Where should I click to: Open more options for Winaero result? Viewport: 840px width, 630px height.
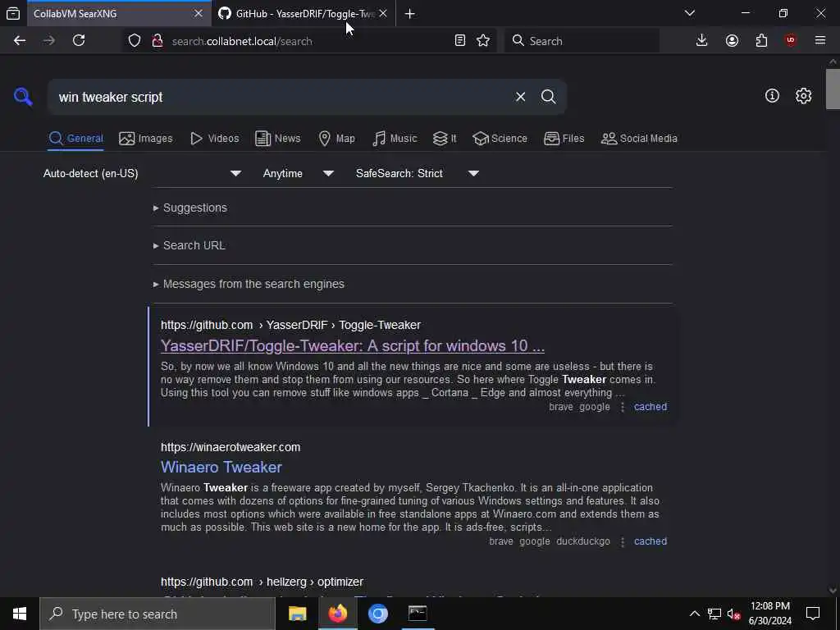point(623,541)
